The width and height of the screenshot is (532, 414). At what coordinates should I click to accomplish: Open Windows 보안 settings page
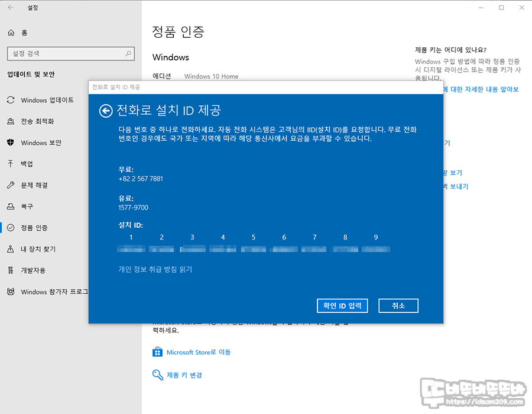(41, 143)
